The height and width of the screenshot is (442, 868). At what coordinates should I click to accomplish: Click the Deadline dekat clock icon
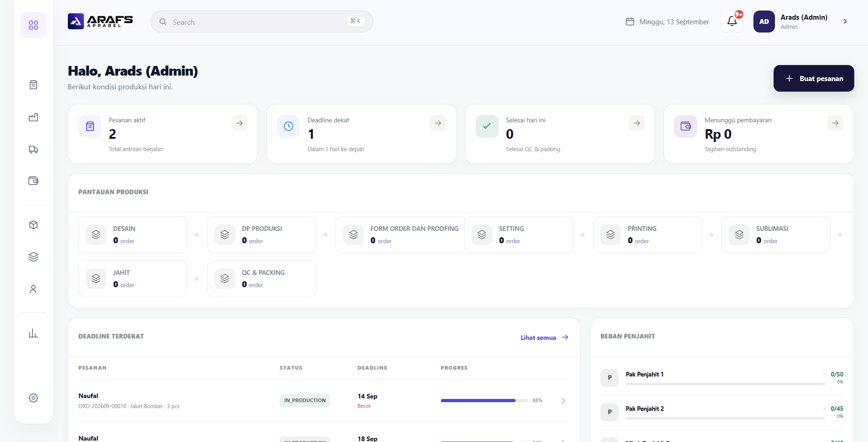pos(288,126)
